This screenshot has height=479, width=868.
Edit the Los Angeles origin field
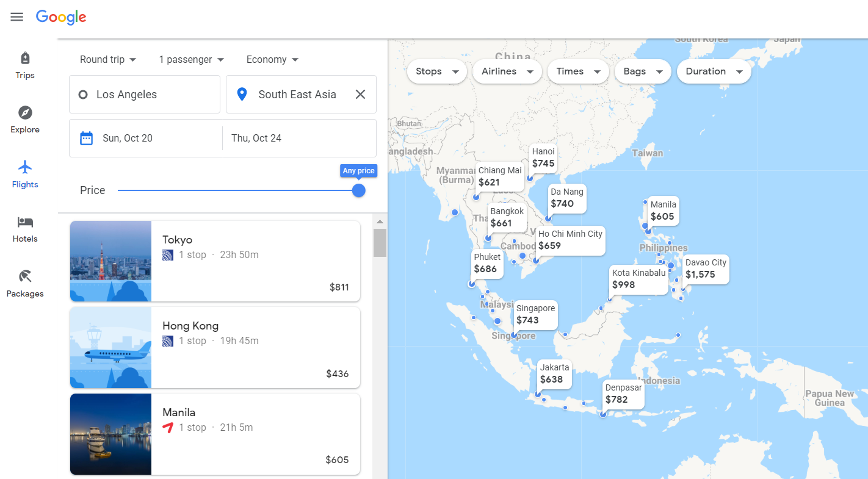click(x=145, y=95)
